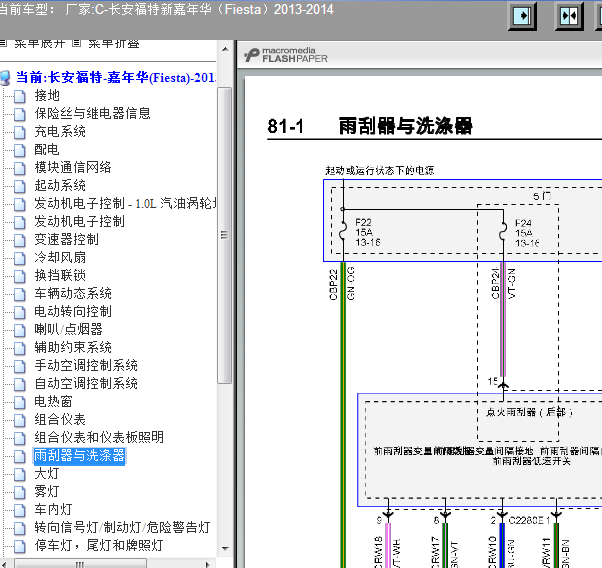Click fuse F22 15A label in diagram

367,232
